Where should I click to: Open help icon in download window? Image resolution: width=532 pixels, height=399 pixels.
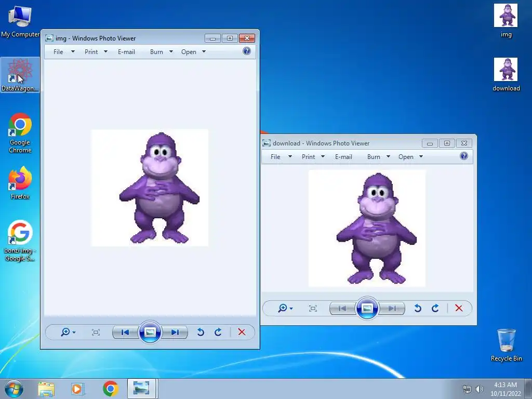coord(464,156)
